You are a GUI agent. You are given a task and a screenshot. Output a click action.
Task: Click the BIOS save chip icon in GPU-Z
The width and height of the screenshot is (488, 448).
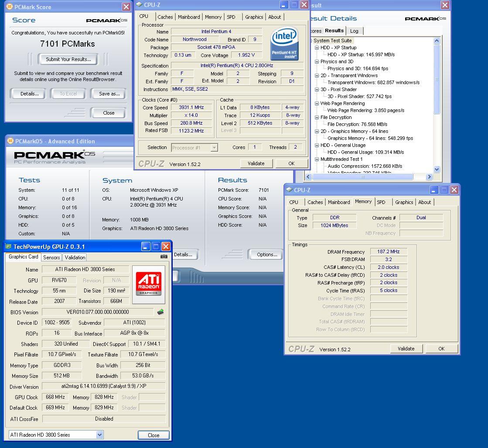tap(160, 312)
